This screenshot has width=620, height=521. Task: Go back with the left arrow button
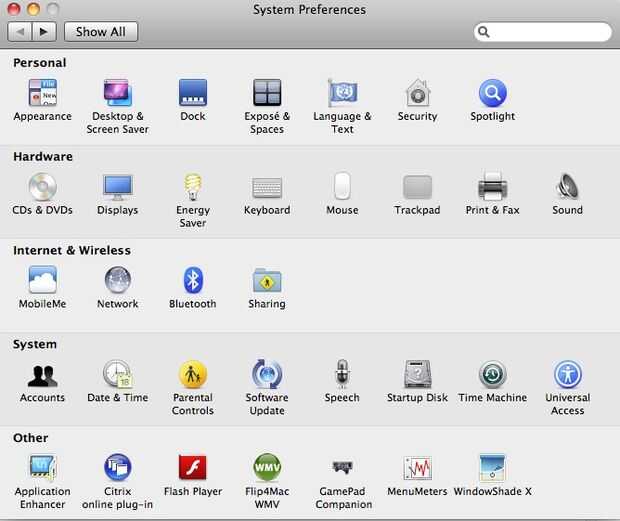point(20,32)
